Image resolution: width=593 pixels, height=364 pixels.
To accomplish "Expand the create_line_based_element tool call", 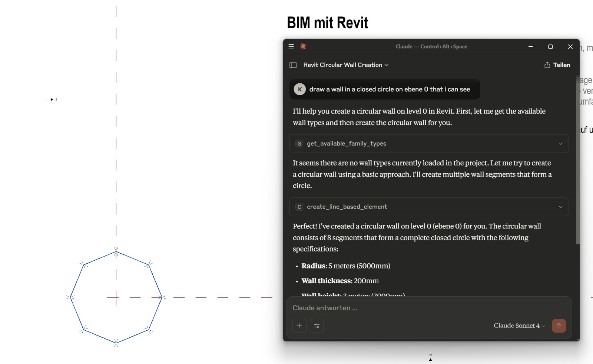I will (560, 207).
